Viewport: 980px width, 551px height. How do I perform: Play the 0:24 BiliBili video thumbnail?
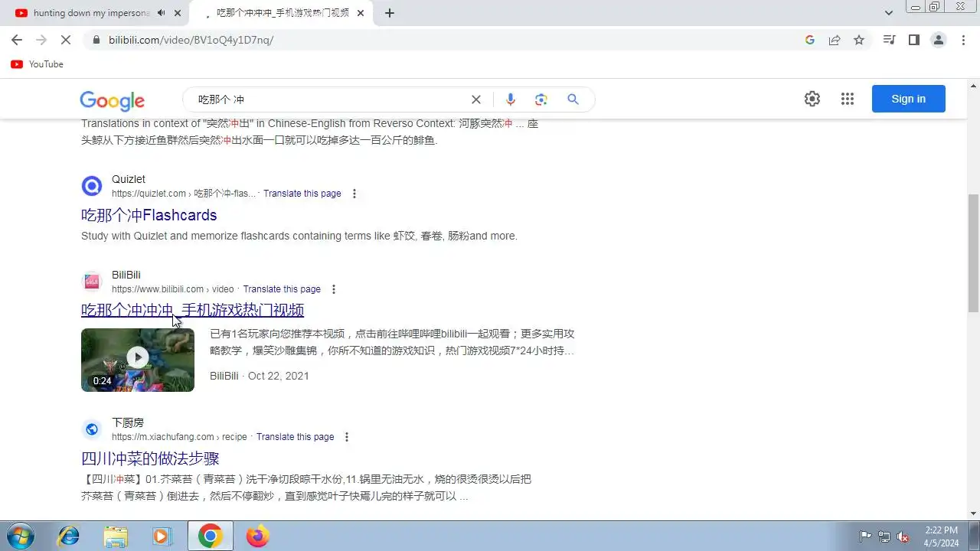[x=138, y=360]
